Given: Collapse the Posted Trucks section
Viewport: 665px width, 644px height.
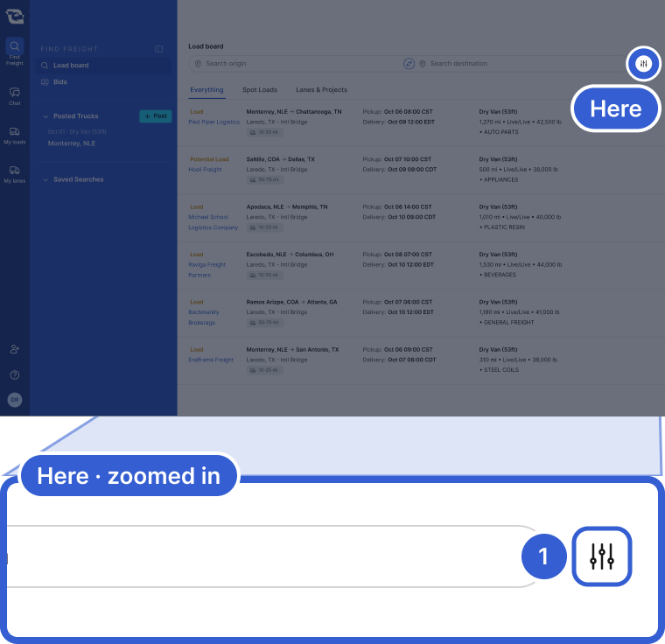Looking at the screenshot, I should coord(45,116).
